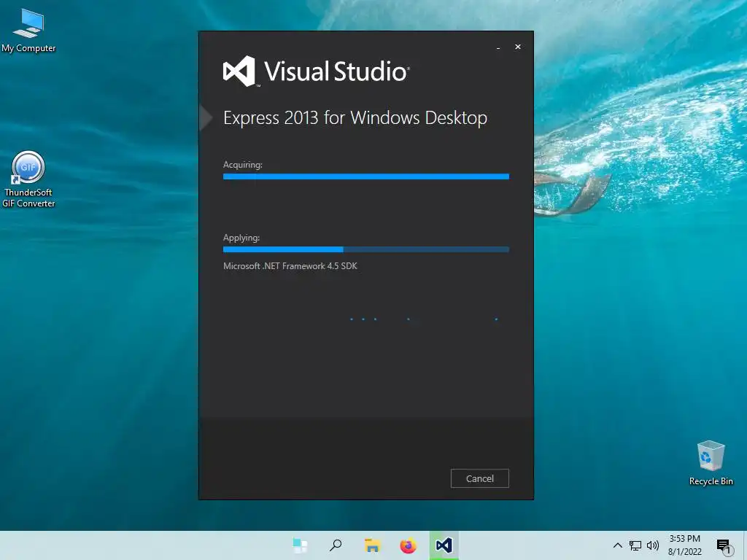Click the Applying label
The width and height of the screenshot is (747, 560).
[241, 238]
